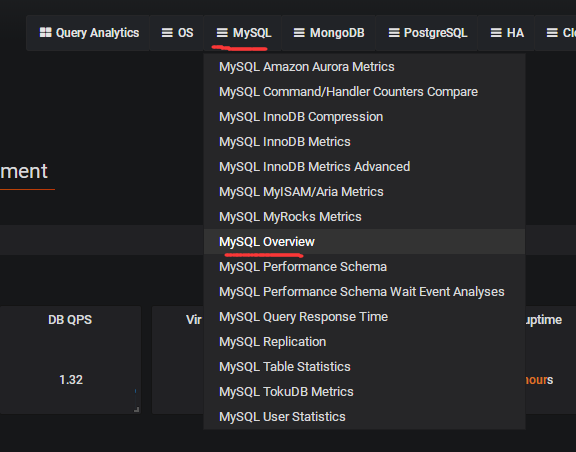The height and width of the screenshot is (452, 576).
Task: Open MySQL Performance Schema Wait Event Analyses
Action: 364,292
